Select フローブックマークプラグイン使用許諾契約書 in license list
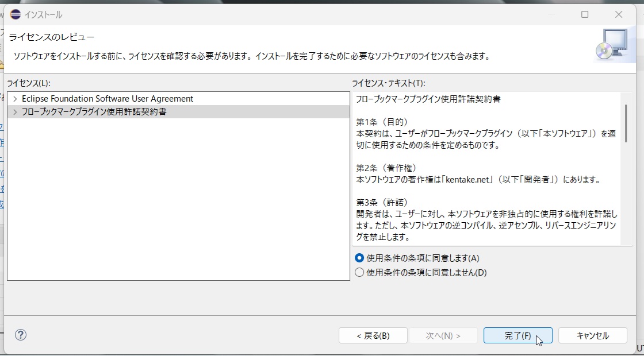 pyautogui.click(x=94, y=112)
